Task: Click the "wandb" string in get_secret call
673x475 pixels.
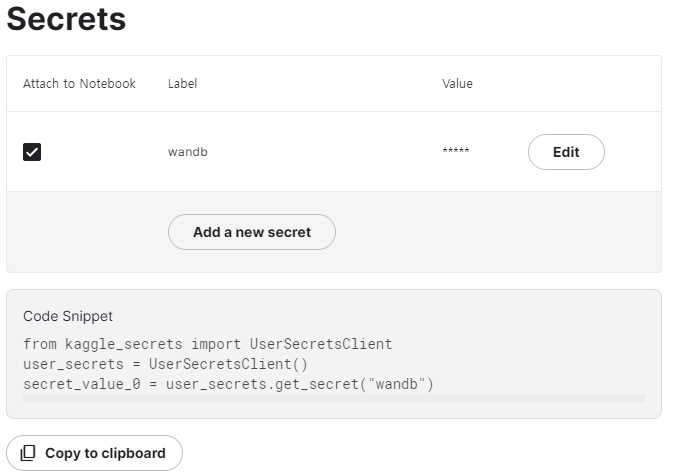Action: tap(397, 384)
